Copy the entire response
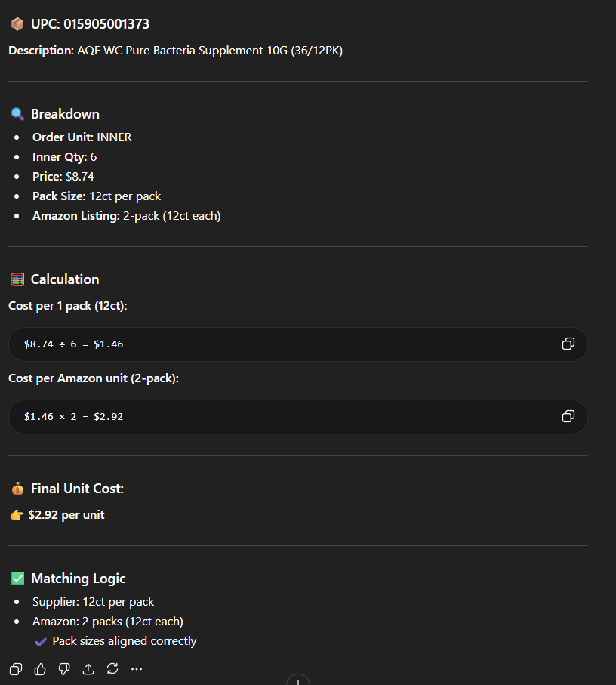 point(16,668)
